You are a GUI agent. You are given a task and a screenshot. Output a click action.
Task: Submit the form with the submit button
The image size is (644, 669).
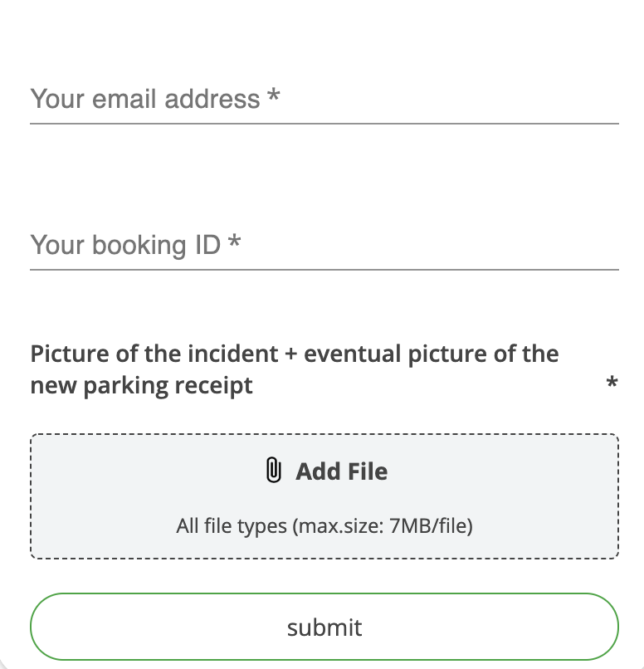pos(324,627)
